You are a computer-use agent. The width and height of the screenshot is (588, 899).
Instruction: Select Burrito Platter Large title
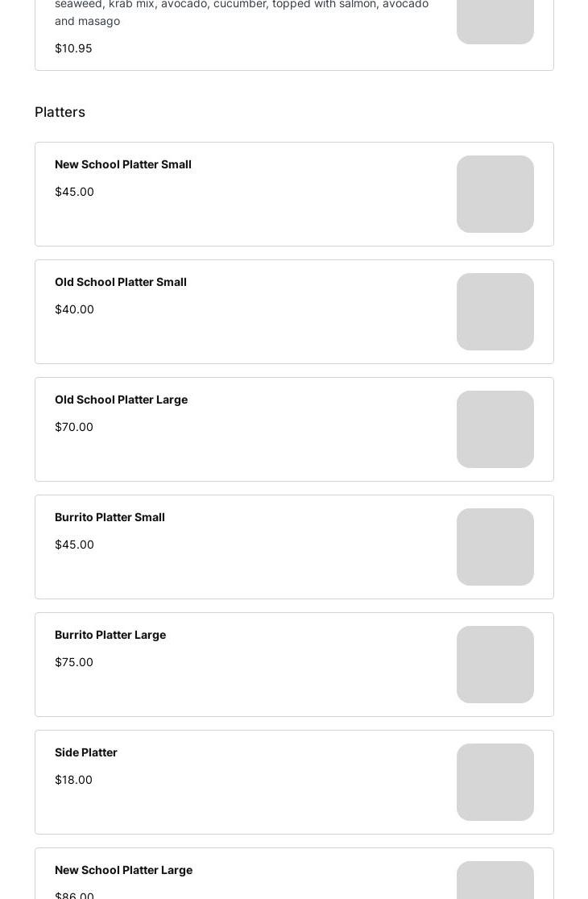[110, 635]
